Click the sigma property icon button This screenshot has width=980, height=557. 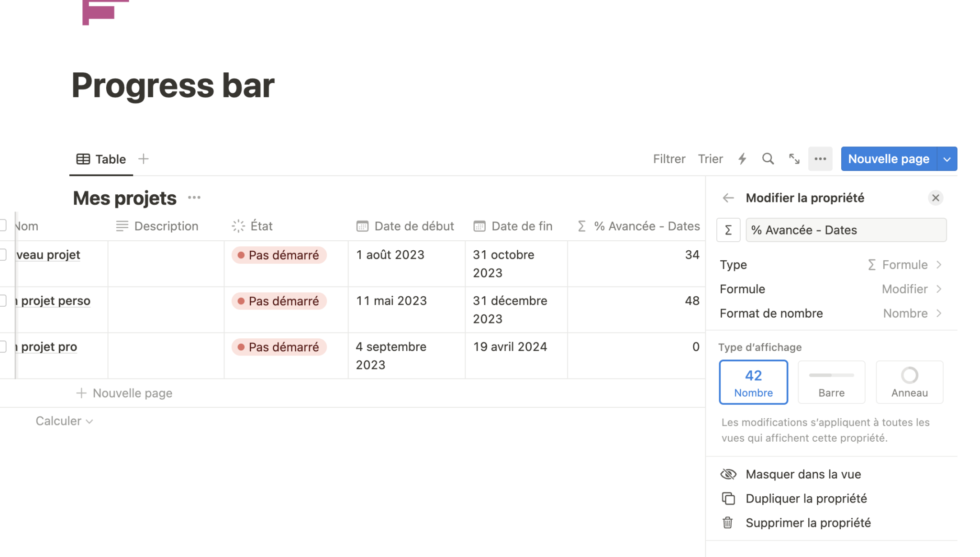(728, 230)
